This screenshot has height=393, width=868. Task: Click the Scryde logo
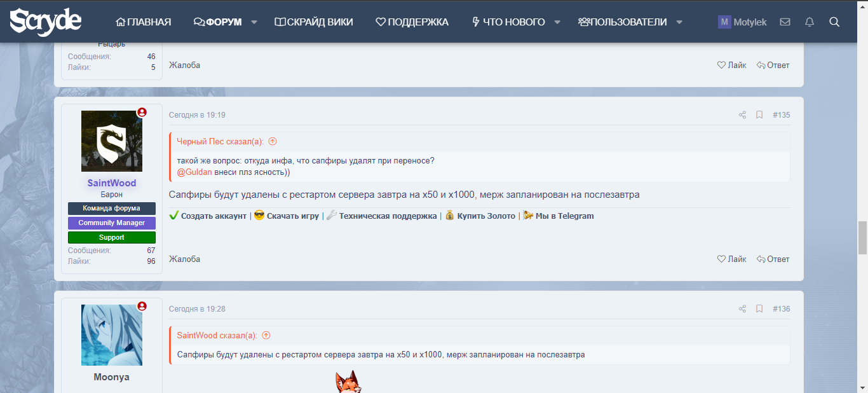[x=45, y=22]
